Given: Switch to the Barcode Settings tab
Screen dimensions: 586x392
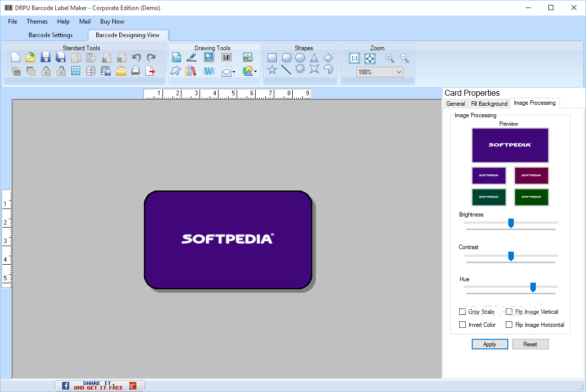Looking at the screenshot, I should click(51, 35).
